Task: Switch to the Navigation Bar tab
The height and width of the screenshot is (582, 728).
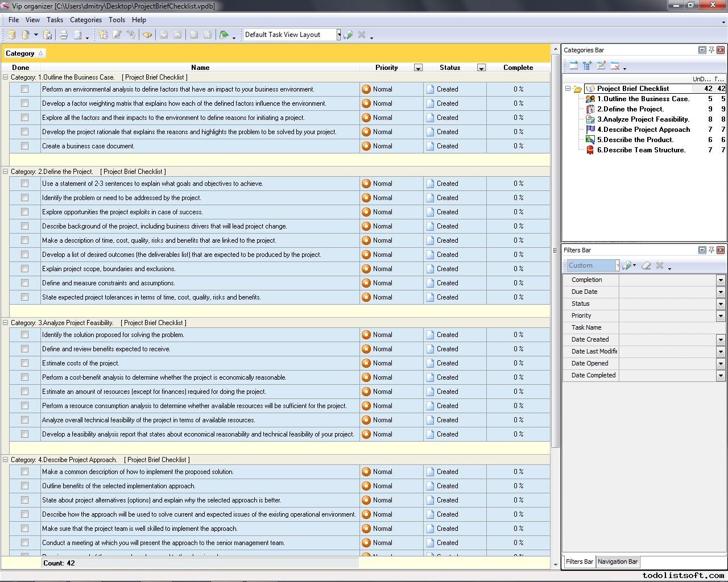Action: (617, 562)
